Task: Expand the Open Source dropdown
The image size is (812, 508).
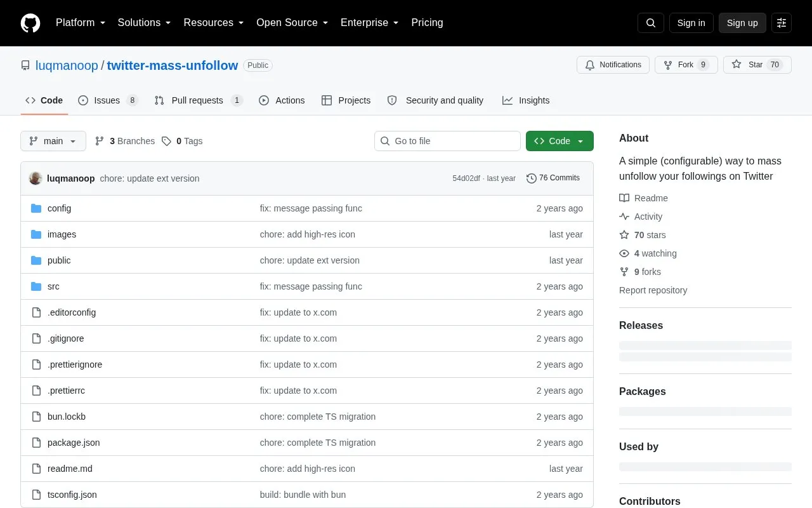Action: click(292, 23)
